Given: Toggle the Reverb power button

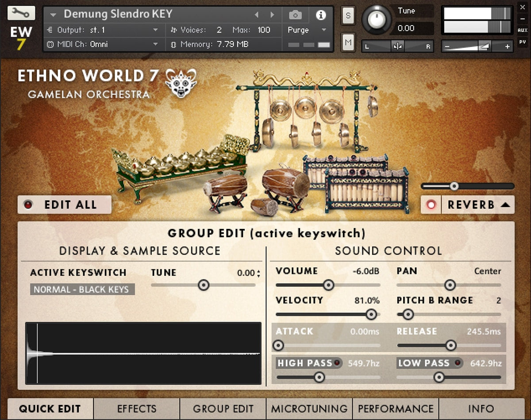Looking at the screenshot, I should (431, 205).
